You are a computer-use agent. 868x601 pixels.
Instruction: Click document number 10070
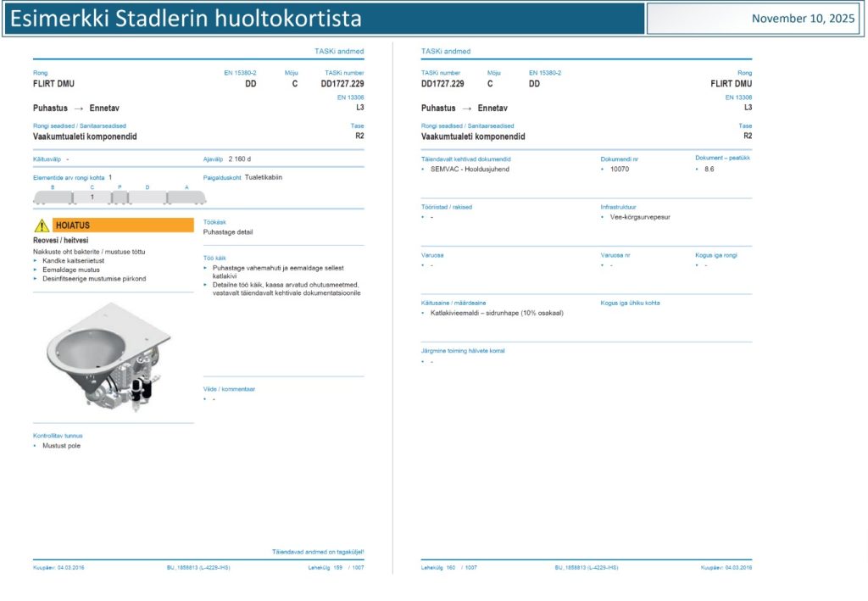click(x=620, y=170)
